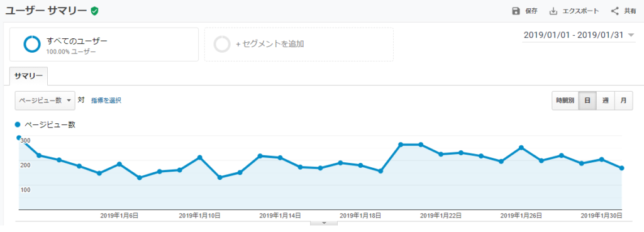The image size is (644, 232).
Task: Click the 指標を選択 link
Action: point(106,100)
